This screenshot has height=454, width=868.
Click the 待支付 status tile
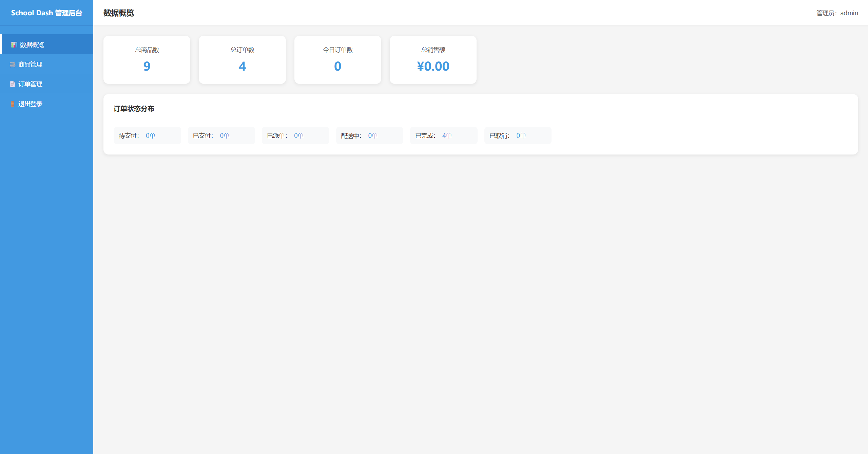(147, 135)
